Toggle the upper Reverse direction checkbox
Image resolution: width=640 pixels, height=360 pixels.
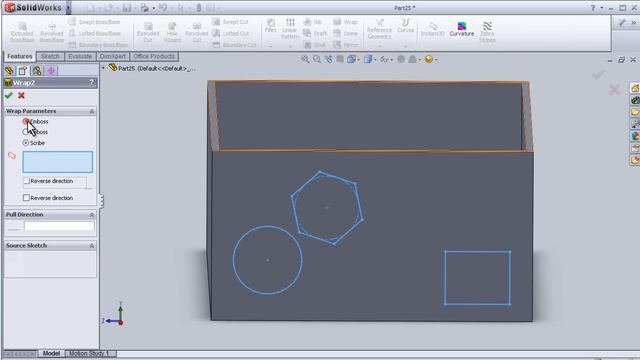(27, 181)
